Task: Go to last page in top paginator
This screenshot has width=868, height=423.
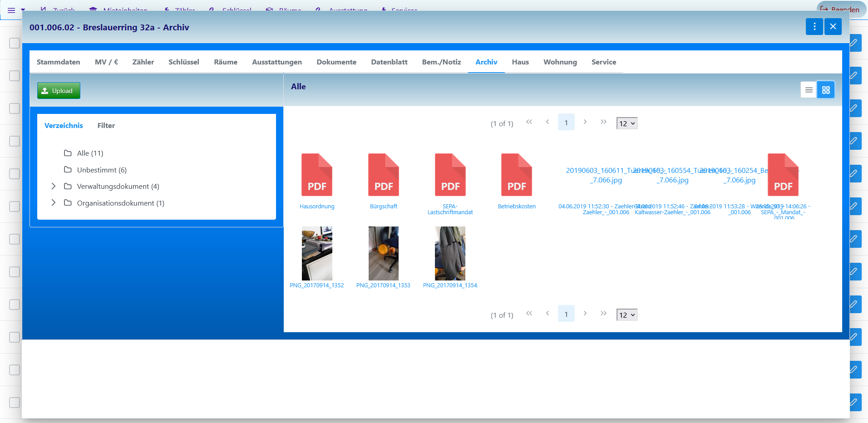Action: tap(603, 122)
